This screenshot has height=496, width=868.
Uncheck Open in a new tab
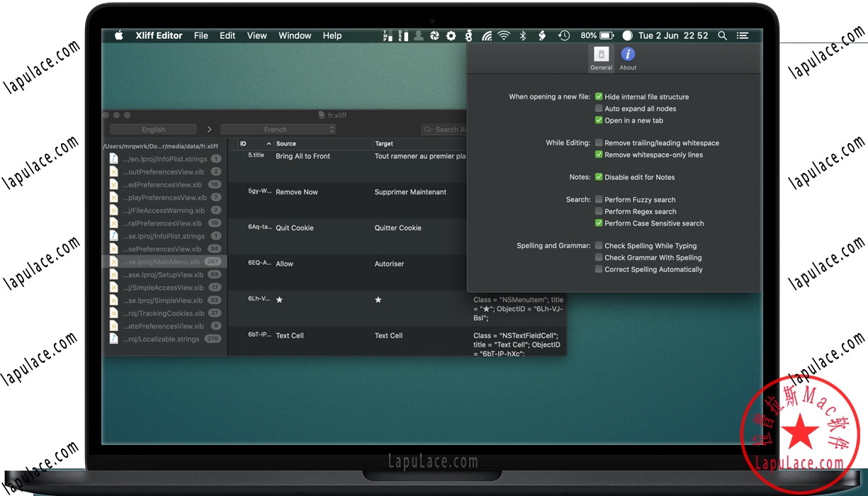point(599,120)
